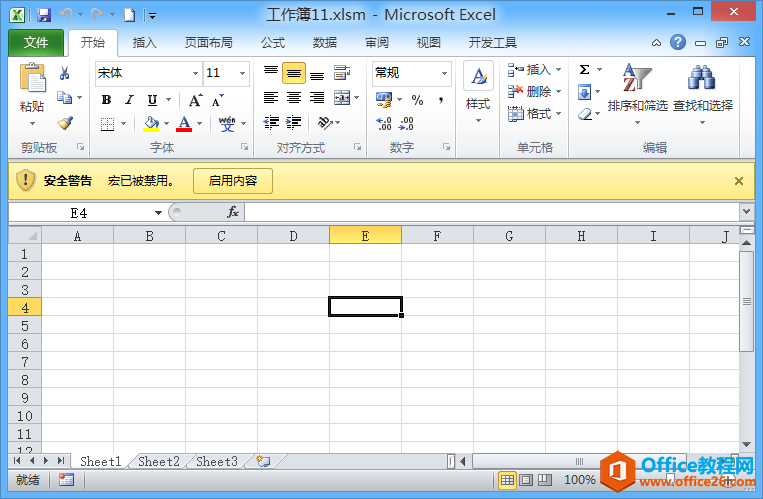Viewport: 763px width, 499px height.
Task: Expand the formula bar
Action: point(746,212)
